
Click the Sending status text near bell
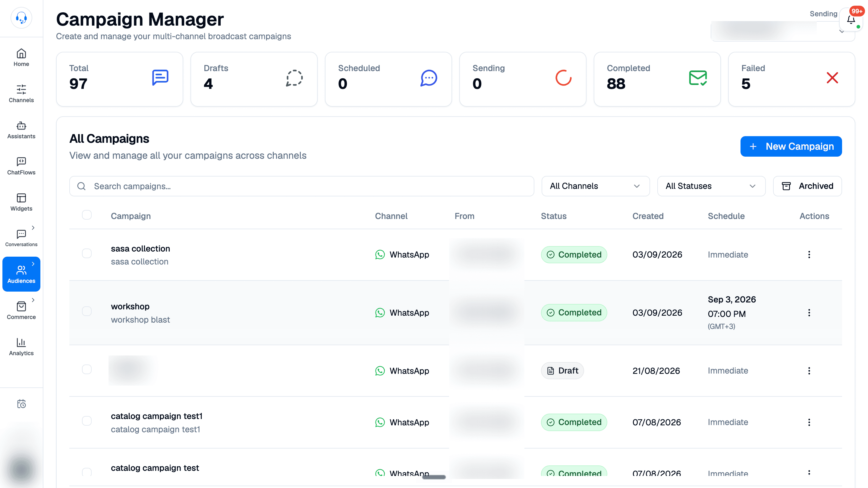[x=823, y=14]
